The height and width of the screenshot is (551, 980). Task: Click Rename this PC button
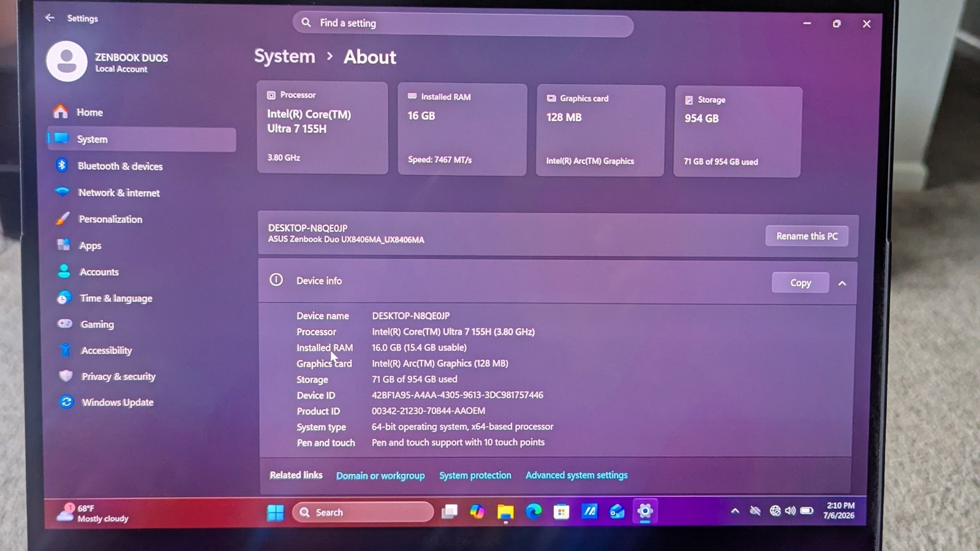click(807, 236)
